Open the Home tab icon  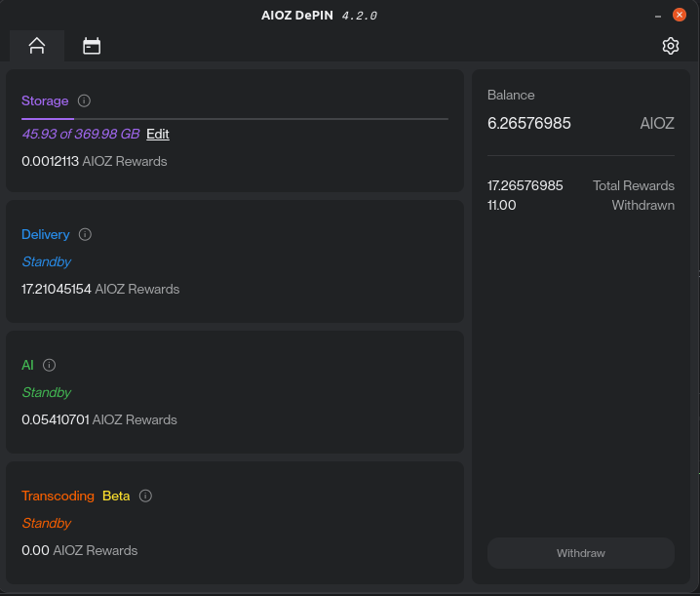coord(37,46)
